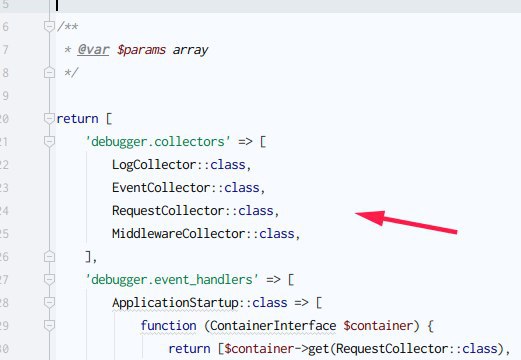
Task: Click the 'function' keyword
Action: point(168,326)
